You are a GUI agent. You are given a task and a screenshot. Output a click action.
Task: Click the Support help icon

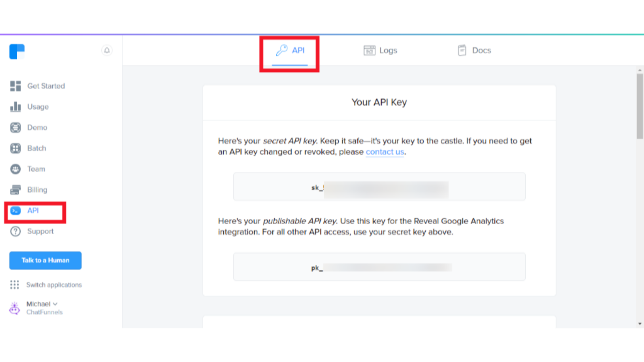15,231
